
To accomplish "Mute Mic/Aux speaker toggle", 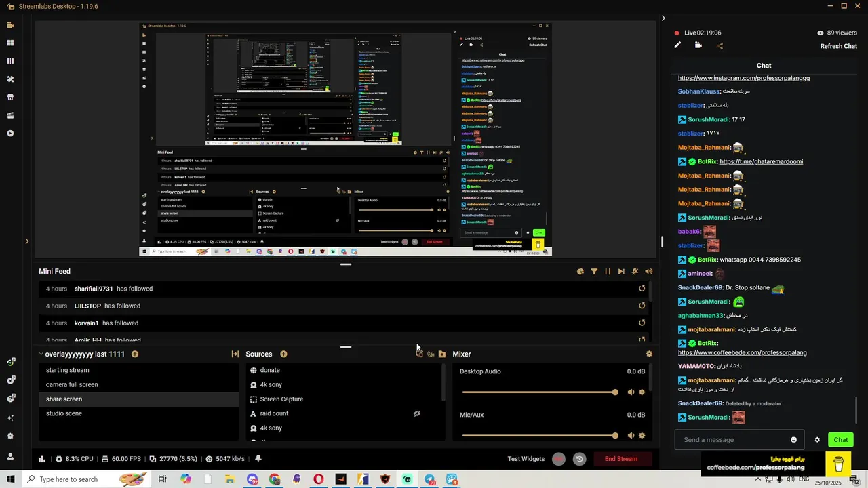I will click(x=631, y=436).
